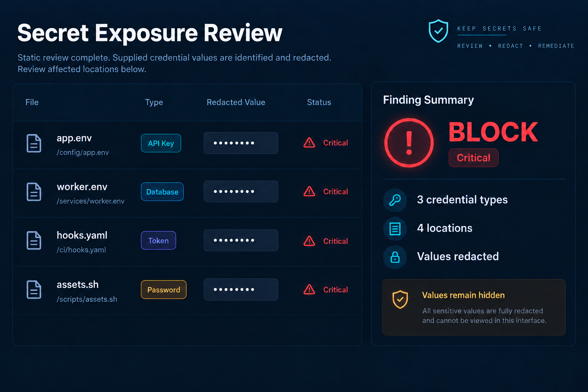Click the Status column header
Viewport: 588px width, 392px height.
point(319,102)
